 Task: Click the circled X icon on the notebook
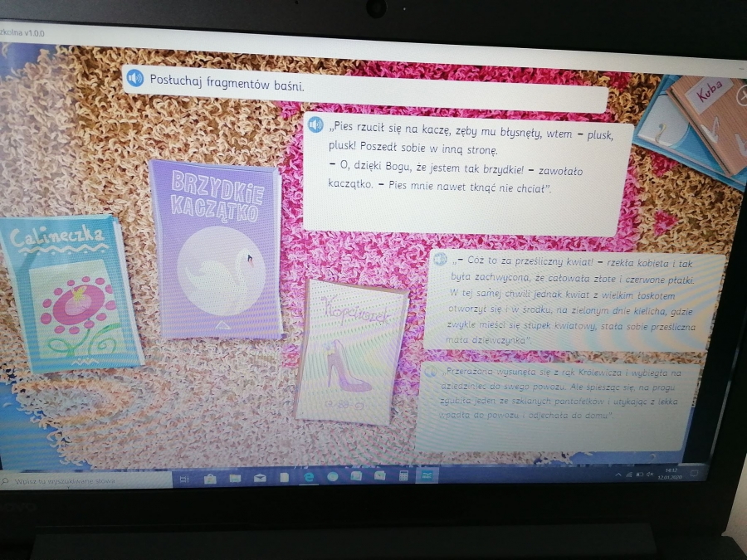741,95
